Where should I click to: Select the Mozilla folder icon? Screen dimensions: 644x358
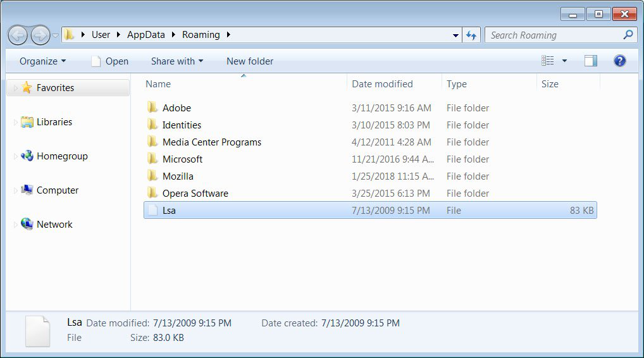(152, 176)
